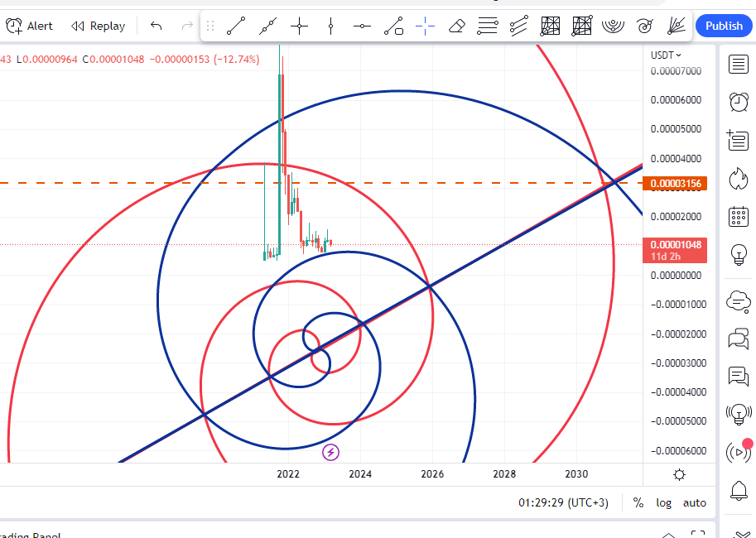
Task: Open the Alerts alarm clock panel
Action: coord(738,102)
